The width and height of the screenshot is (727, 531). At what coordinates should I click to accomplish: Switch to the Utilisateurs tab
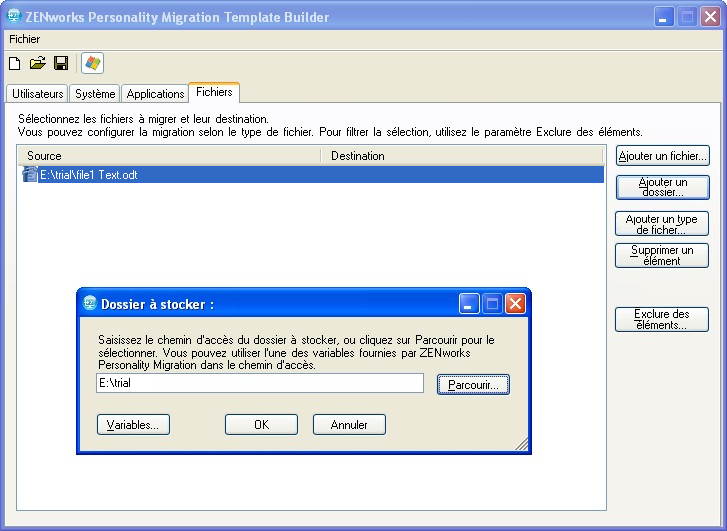coord(38,94)
